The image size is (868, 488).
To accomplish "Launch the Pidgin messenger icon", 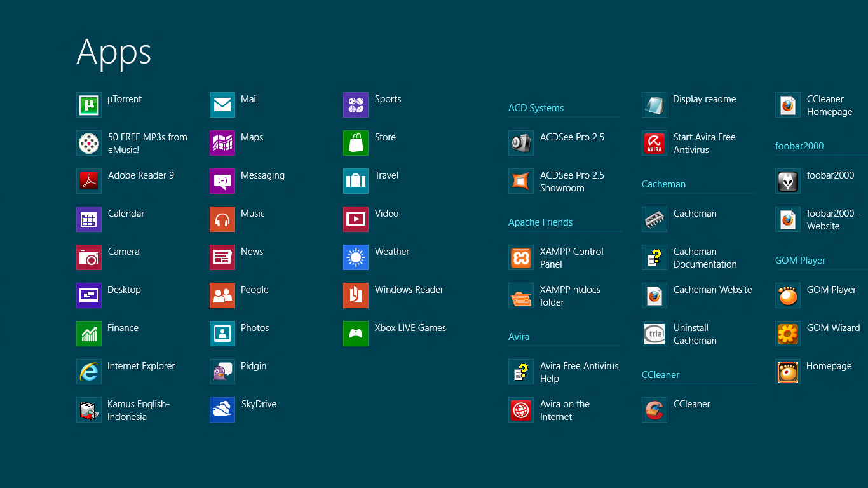I will (x=222, y=372).
